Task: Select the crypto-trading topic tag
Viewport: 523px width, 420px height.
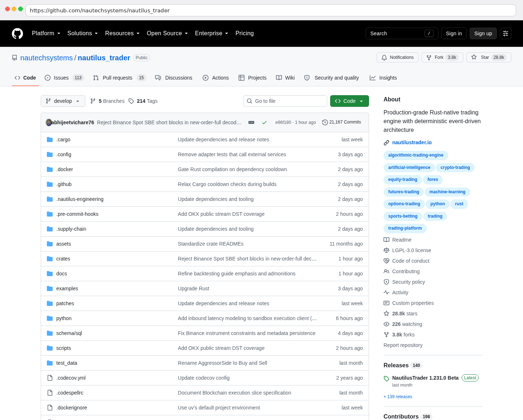Action: [455, 167]
